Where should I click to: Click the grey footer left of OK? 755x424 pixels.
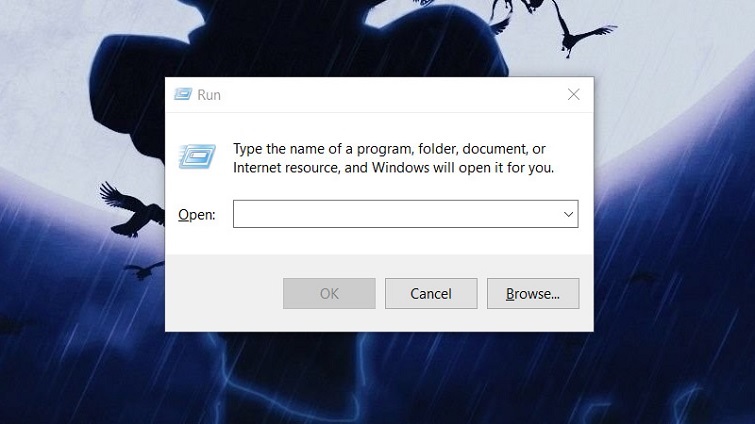[222, 294]
